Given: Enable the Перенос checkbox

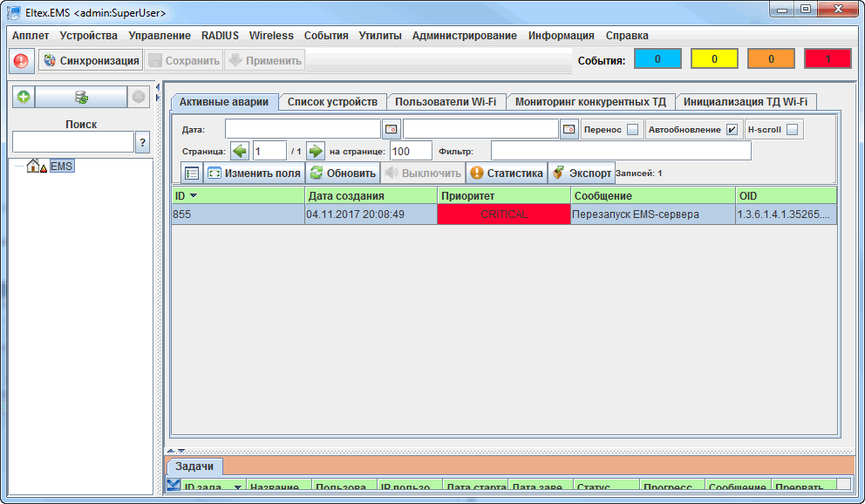Looking at the screenshot, I should [633, 130].
